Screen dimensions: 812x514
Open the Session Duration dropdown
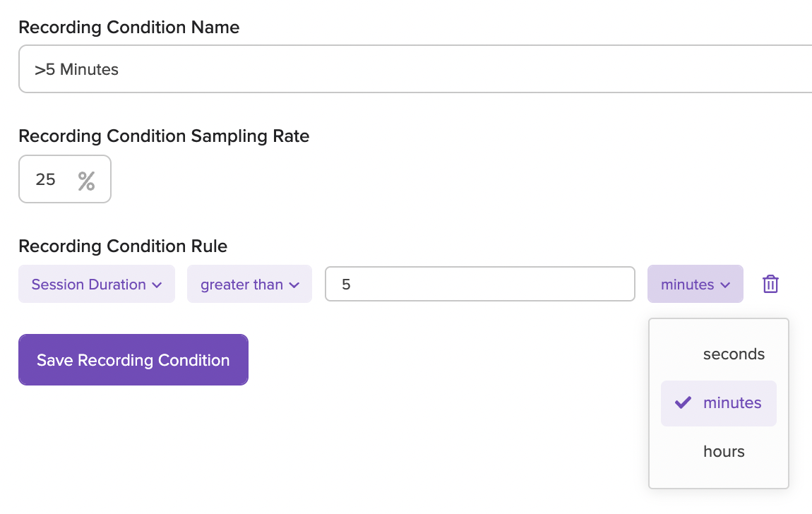pyautogui.click(x=97, y=285)
